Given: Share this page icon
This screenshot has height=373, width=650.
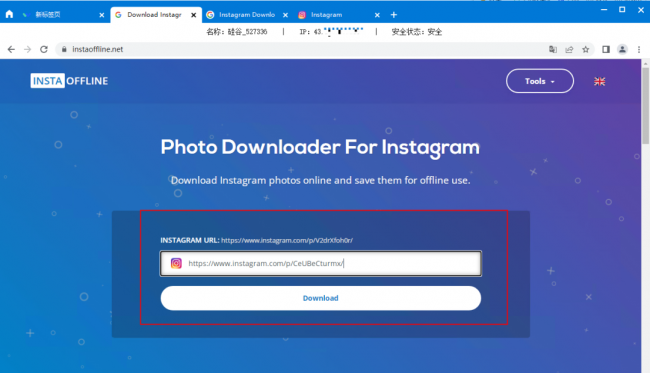Looking at the screenshot, I should click(569, 49).
